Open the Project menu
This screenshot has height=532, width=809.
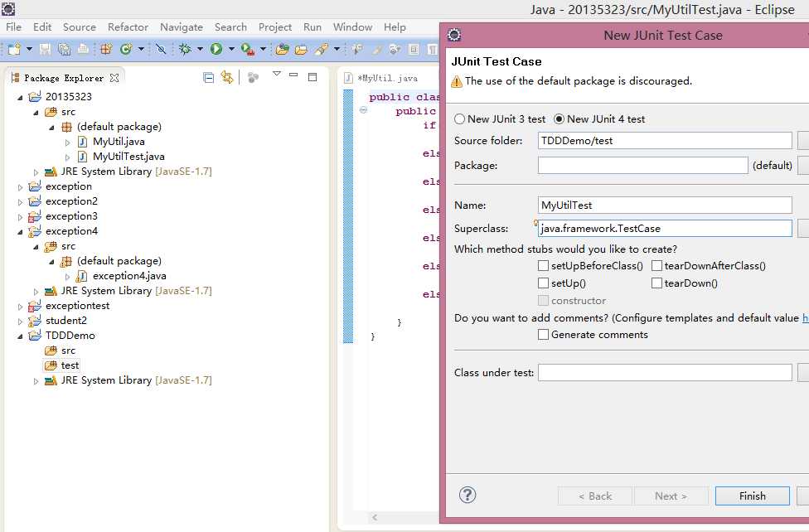click(275, 27)
